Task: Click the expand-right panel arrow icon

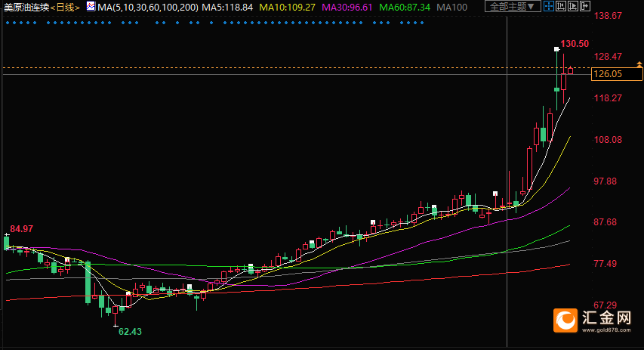Action: (584, 6)
